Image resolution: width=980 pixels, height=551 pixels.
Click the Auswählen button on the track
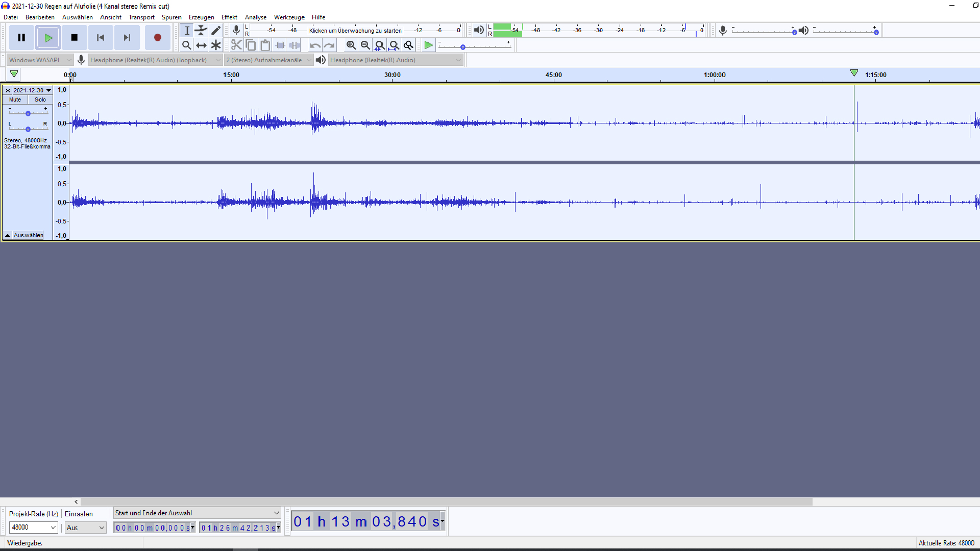coord(28,235)
